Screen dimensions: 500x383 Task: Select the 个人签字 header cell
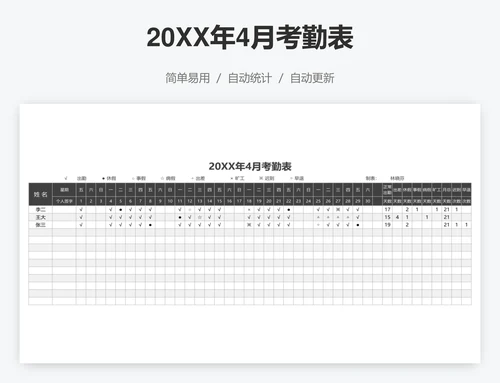[x=64, y=201]
